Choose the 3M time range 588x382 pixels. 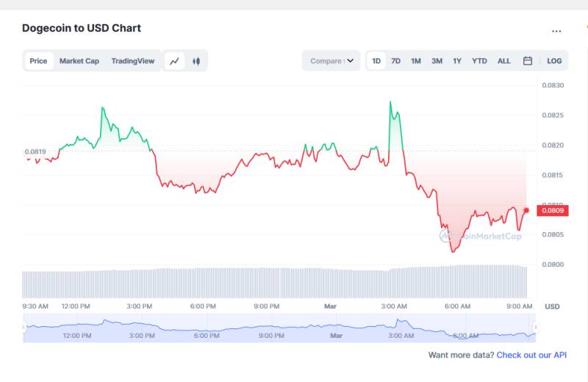tap(437, 61)
